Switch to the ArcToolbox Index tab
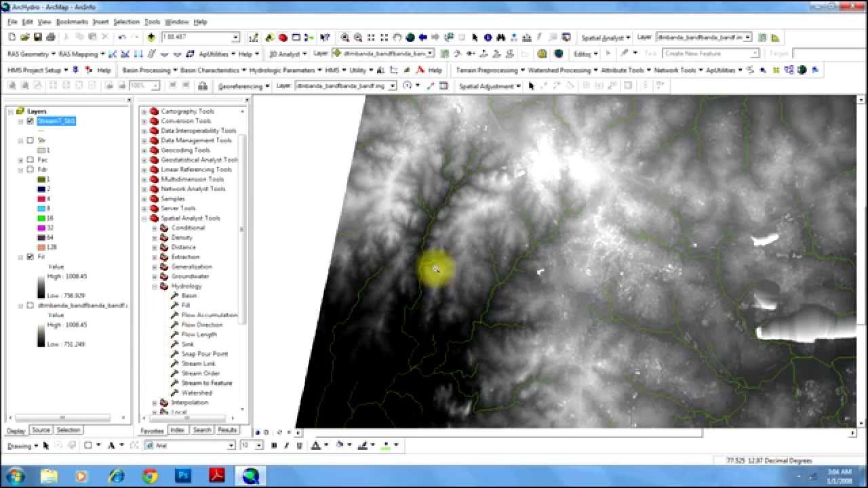Image resolution: width=868 pixels, height=488 pixels. click(178, 430)
